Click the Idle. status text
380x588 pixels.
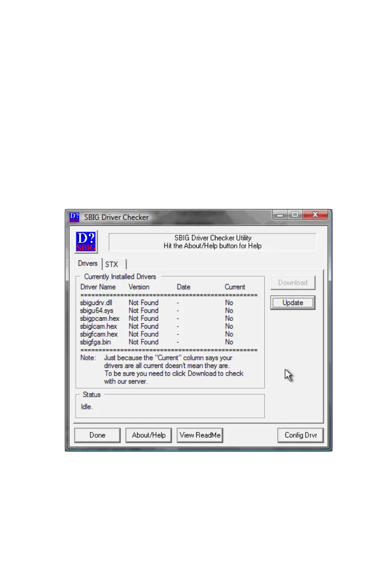coord(87,406)
